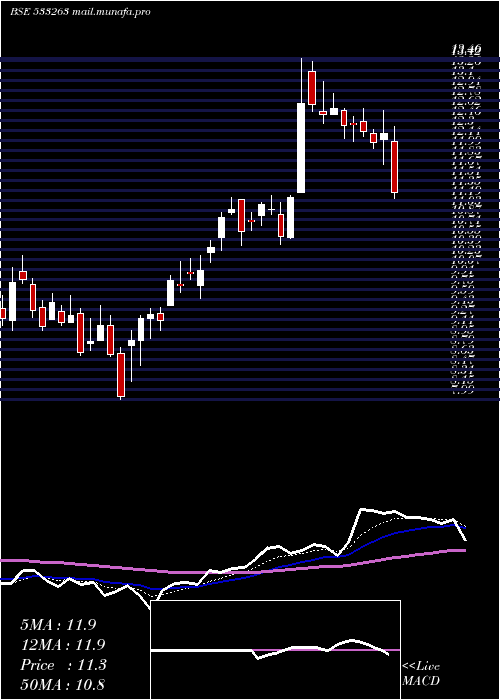The width and height of the screenshot is (500, 700).
Task: Click the <<Live MACD label
Action: click(421, 674)
